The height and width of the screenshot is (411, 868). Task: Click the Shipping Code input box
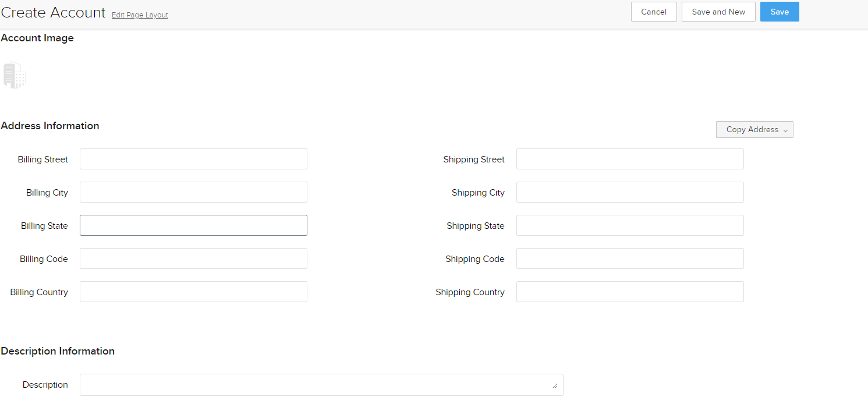(630, 258)
